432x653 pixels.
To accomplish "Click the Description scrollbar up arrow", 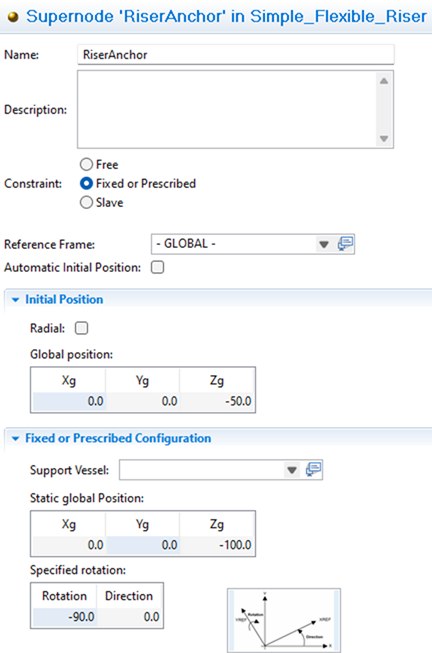I will (x=384, y=80).
